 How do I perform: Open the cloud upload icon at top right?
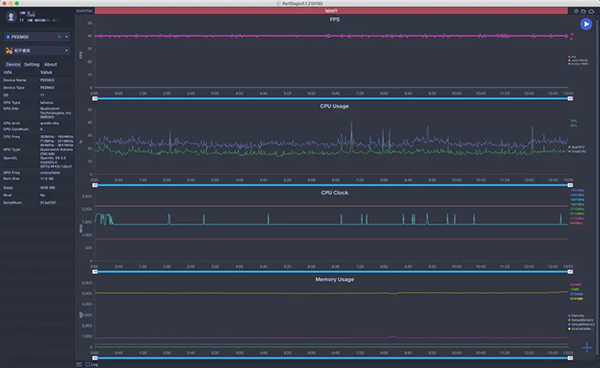coord(591,11)
